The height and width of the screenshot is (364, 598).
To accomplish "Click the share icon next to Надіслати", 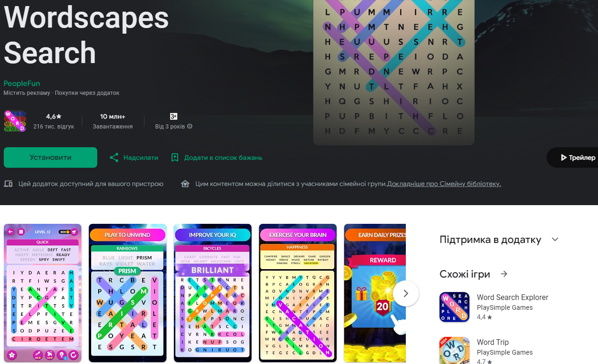I will pyautogui.click(x=114, y=157).
